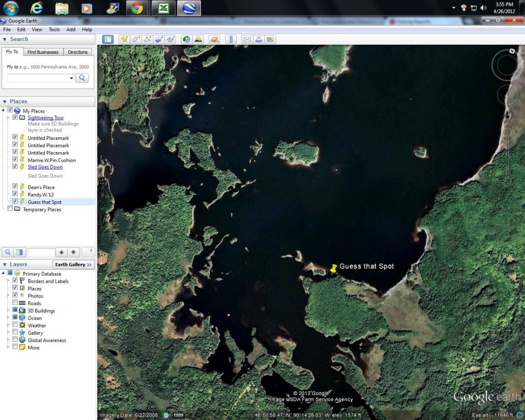
Task: Open the historical imagery clock tool
Action: point(186,40)
